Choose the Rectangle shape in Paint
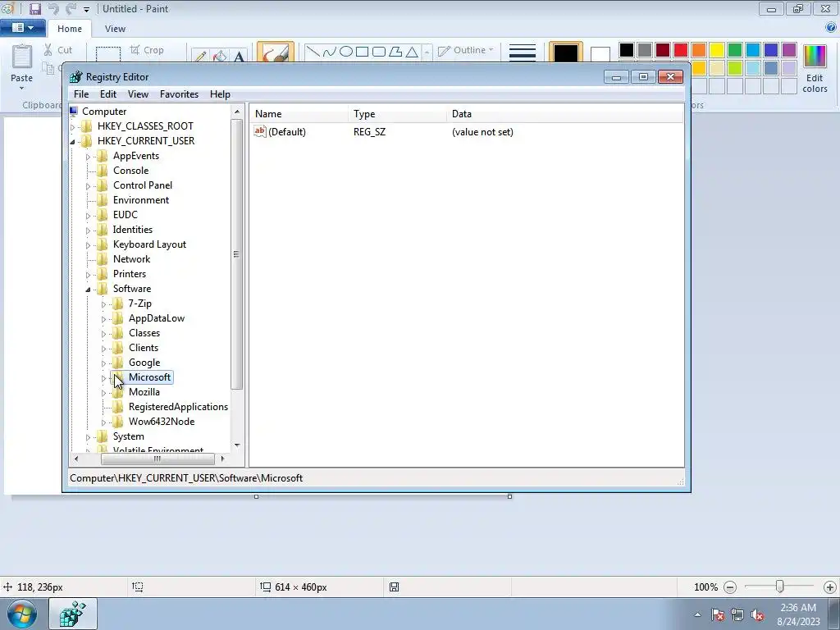This screenshot has width=840, height=630. [362, 52]
